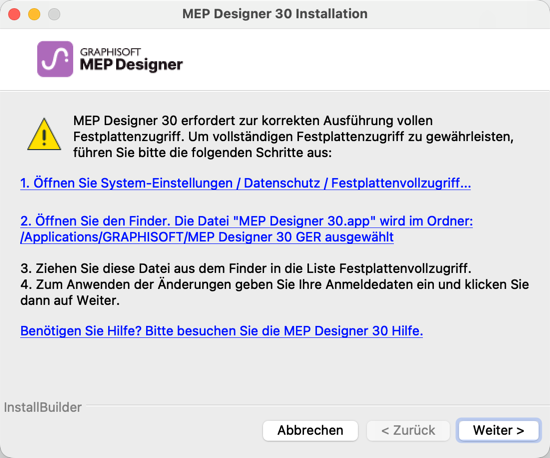Close the installer window with red button

(x=14, y=14)
